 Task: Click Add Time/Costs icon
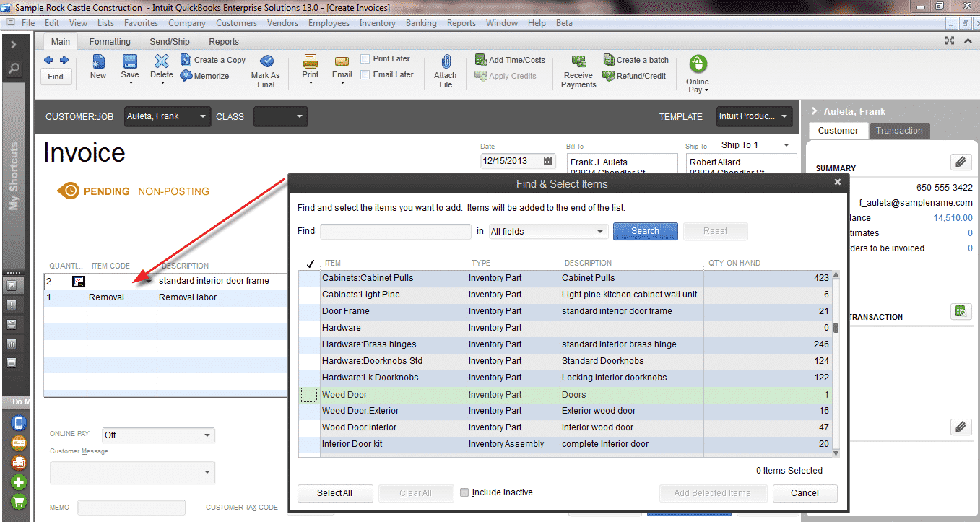coord(481,60)
